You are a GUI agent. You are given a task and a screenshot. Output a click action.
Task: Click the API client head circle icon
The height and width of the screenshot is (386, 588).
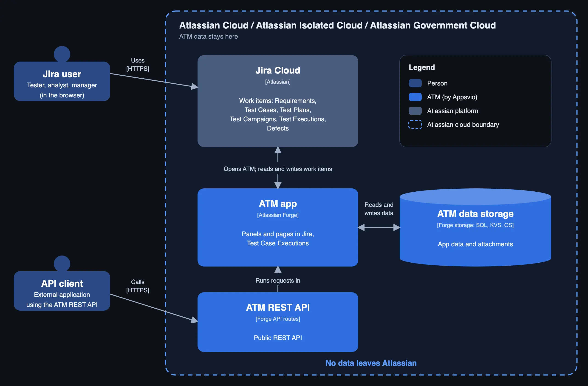[62, 264]
